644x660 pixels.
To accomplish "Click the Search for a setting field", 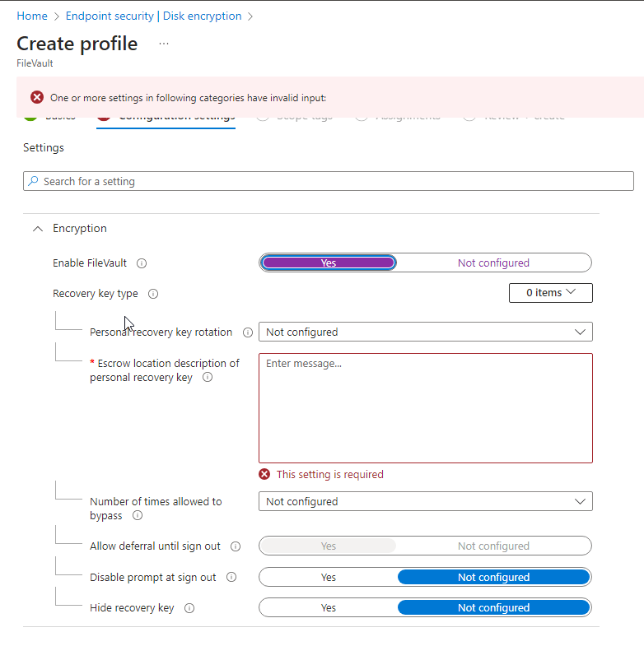I will [x=329, y=181].
